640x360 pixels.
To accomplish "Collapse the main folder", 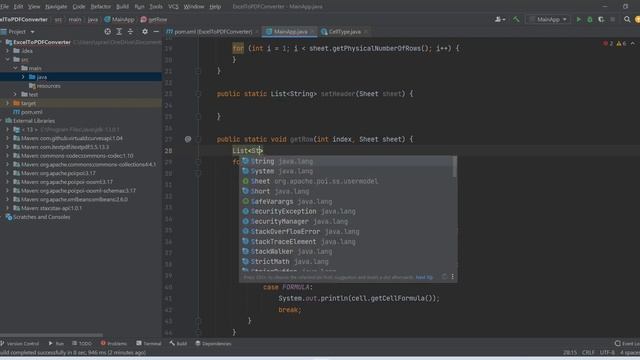I will click(15, 68).
